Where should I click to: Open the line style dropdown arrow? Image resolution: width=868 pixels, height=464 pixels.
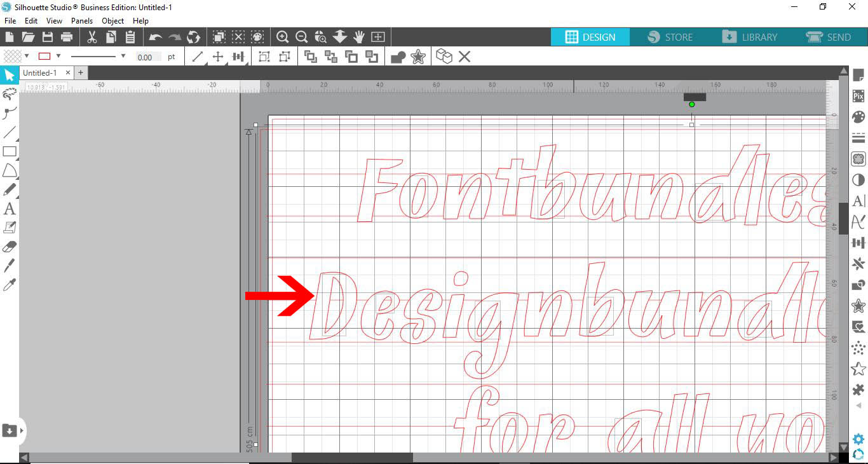(123, 56)
